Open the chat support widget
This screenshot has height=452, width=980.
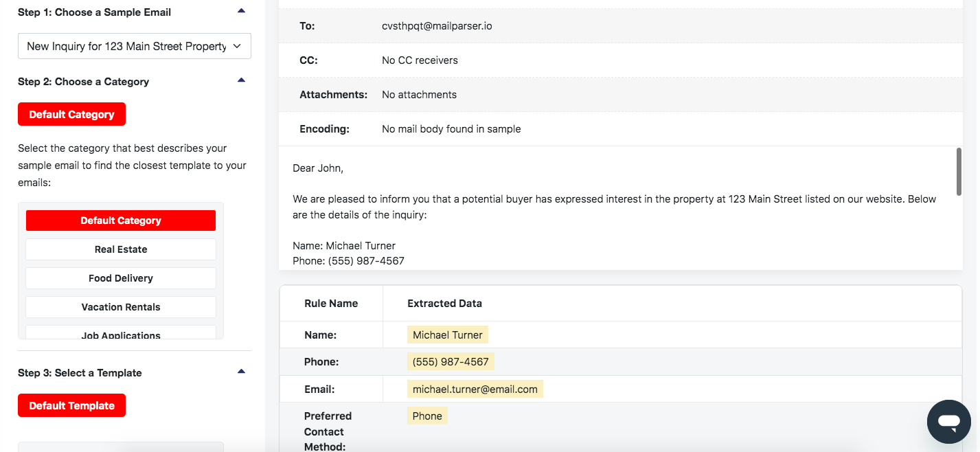click(x=948, y=421)
